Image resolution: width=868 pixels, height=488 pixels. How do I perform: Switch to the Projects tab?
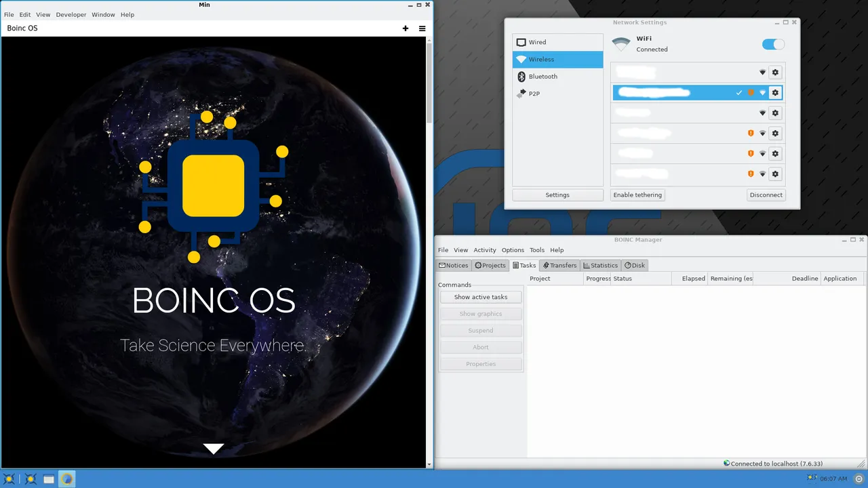pyautogui.click(x=490, y=265)
